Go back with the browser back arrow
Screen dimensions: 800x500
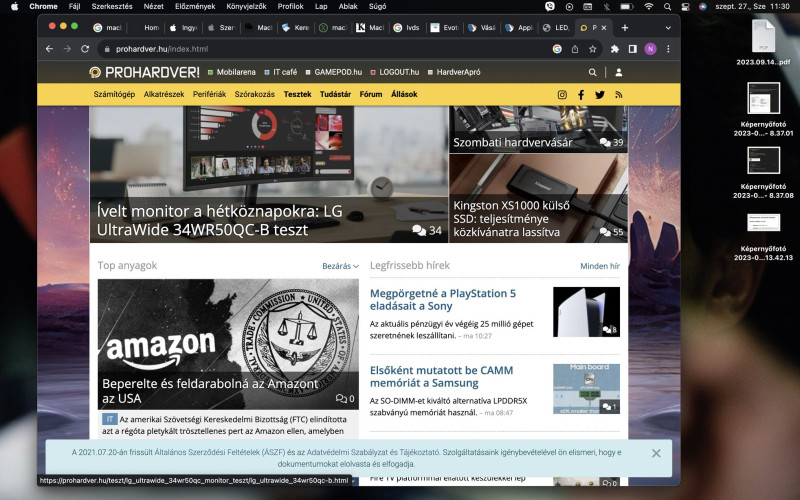pos(49,49)
